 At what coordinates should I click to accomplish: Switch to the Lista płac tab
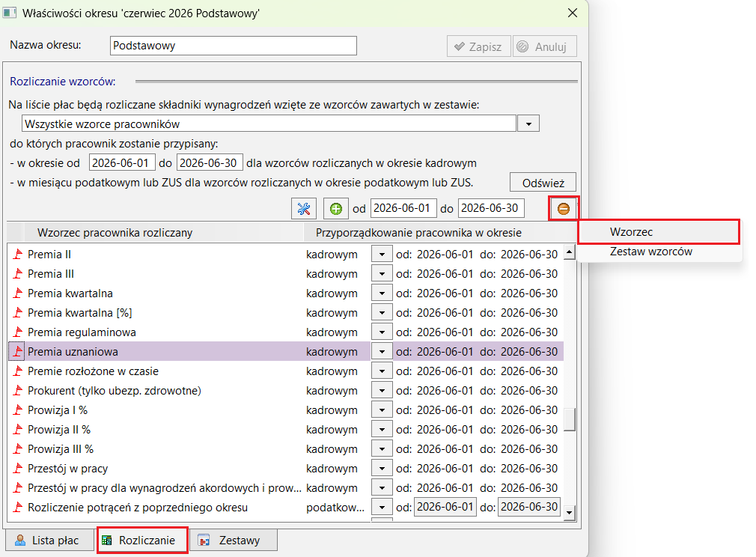coord(49,540)
